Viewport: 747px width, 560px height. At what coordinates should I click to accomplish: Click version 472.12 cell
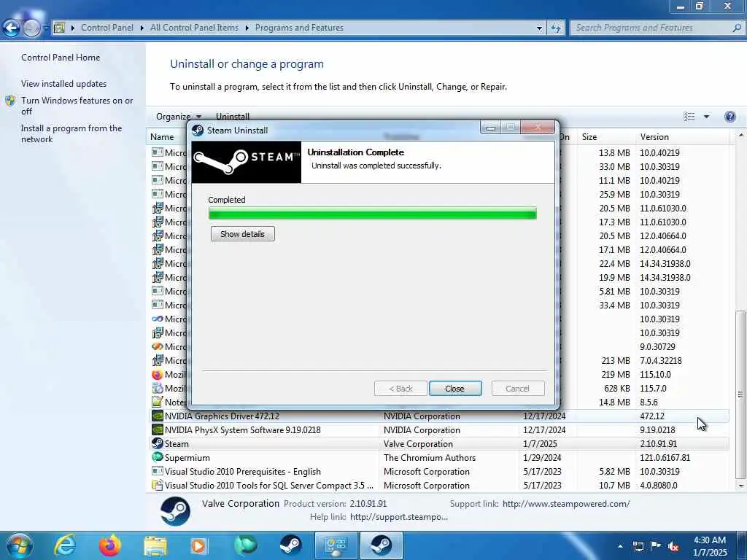[x=652, y=416]
